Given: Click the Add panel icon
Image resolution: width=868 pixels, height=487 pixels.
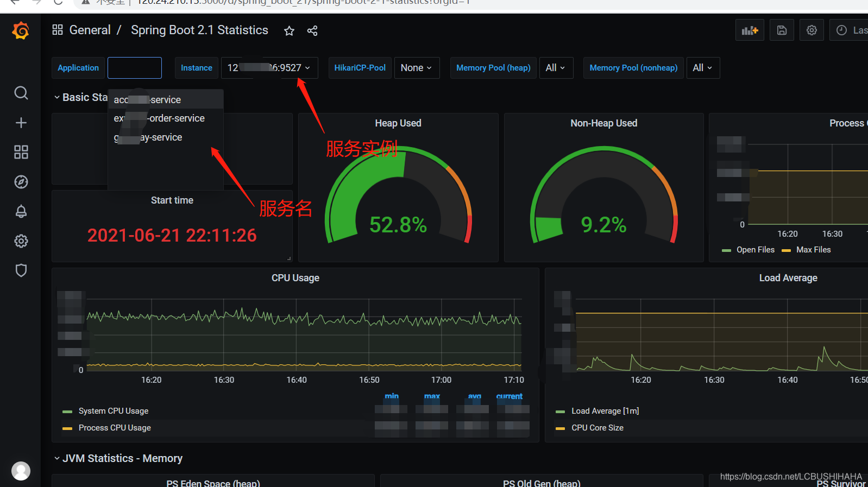Looking at the screenshot, I should 750,30.
